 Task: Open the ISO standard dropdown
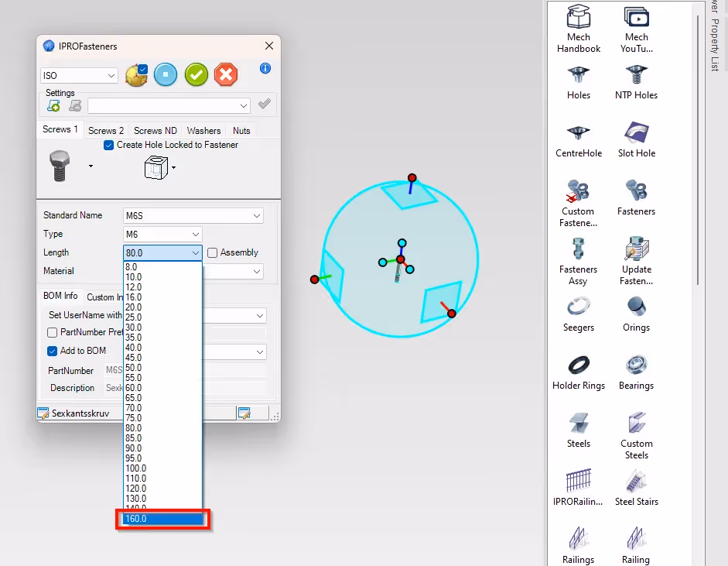tap(79, 75)
